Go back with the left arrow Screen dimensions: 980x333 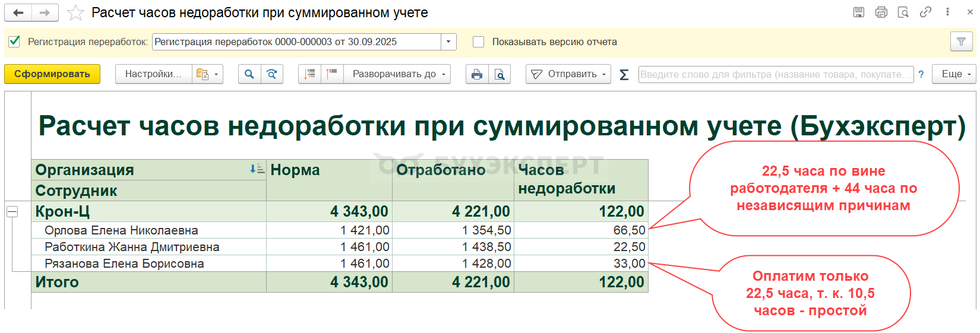coord(18,12)
